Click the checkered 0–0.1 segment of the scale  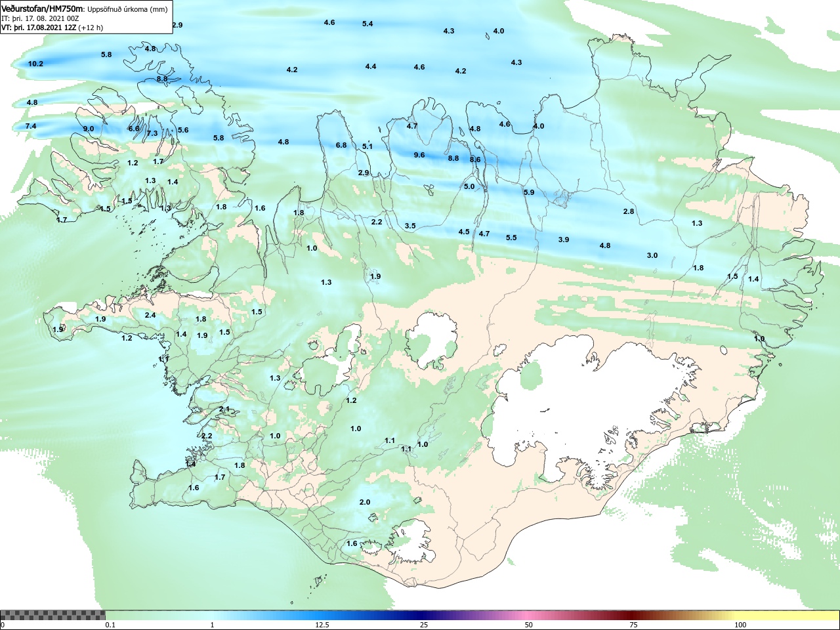[x=52, y=615]
